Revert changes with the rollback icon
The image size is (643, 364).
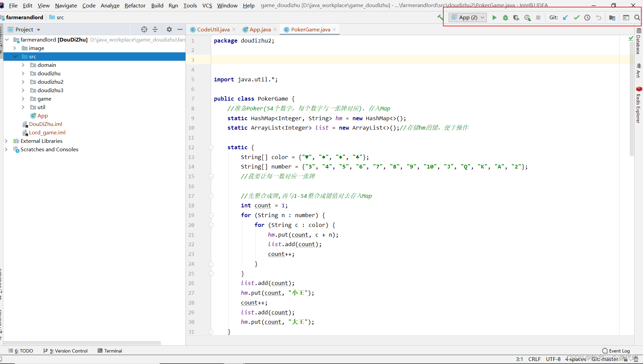pyautogui.click(x=598, y=18)
